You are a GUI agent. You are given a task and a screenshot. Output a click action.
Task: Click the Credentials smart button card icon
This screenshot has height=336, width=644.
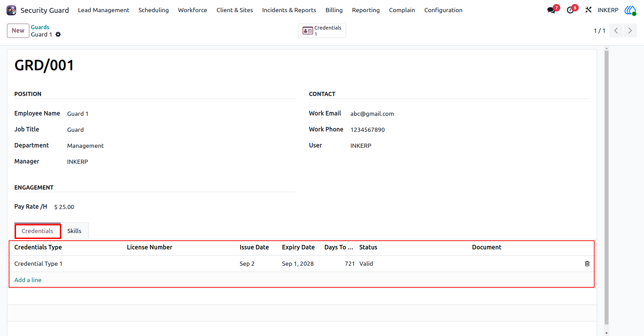308,31
